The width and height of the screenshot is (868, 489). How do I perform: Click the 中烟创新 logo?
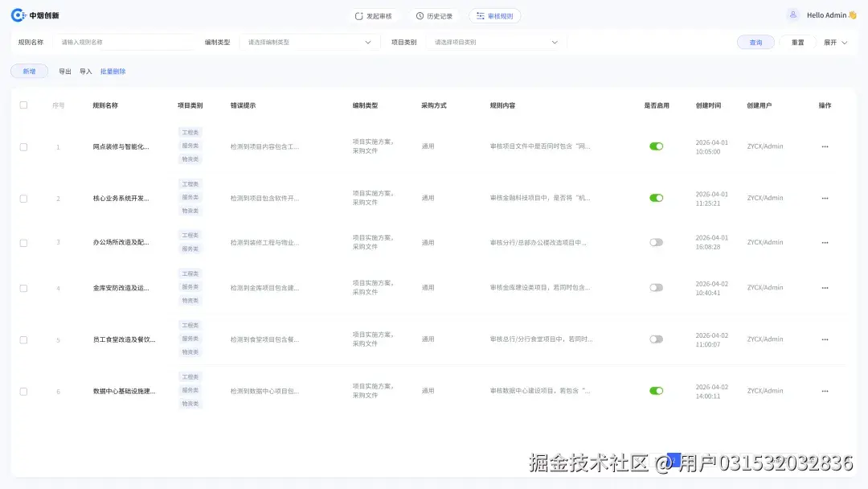(35, 14)
